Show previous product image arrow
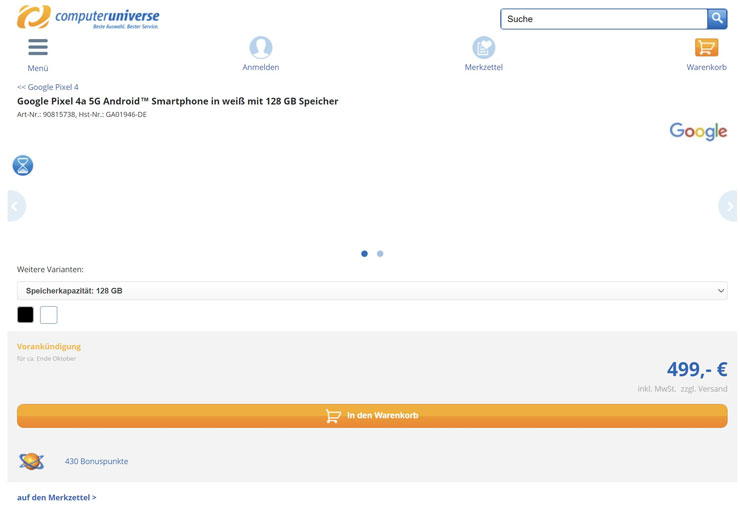The width and height of the screenshot is (740, 511). [x=15, y=206]
